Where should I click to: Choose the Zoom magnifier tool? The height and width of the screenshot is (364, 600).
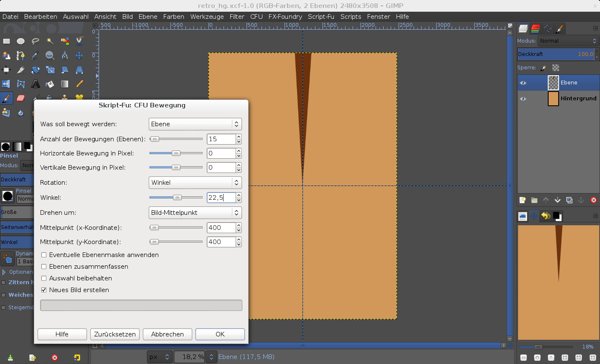click(x=50, y=56)
